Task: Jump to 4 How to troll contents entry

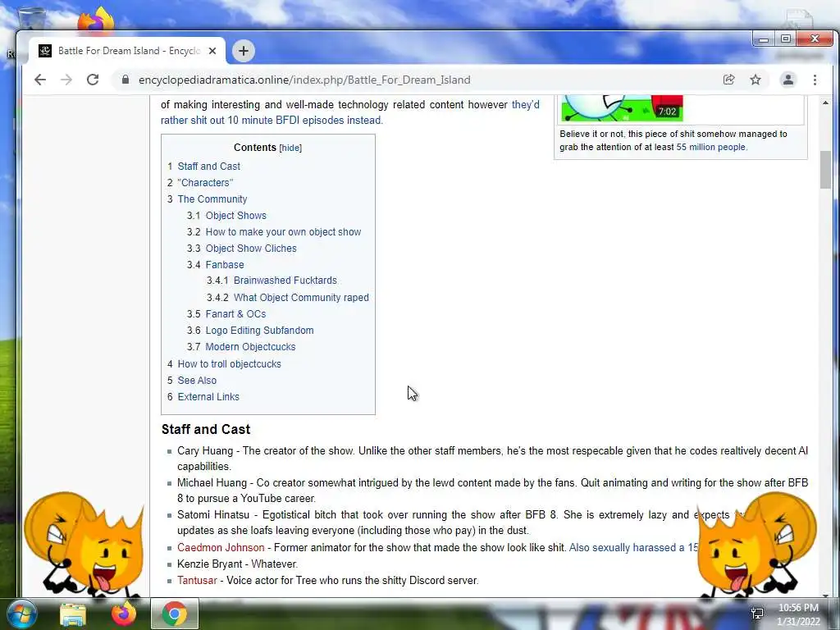Action: coord(230,363)
